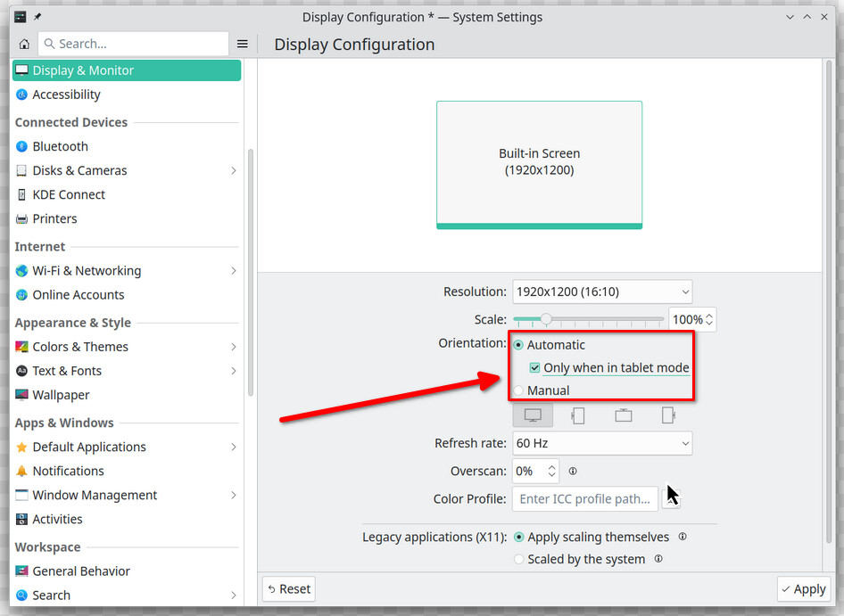Expand Colors & Themes chevron

click(234, 347)
